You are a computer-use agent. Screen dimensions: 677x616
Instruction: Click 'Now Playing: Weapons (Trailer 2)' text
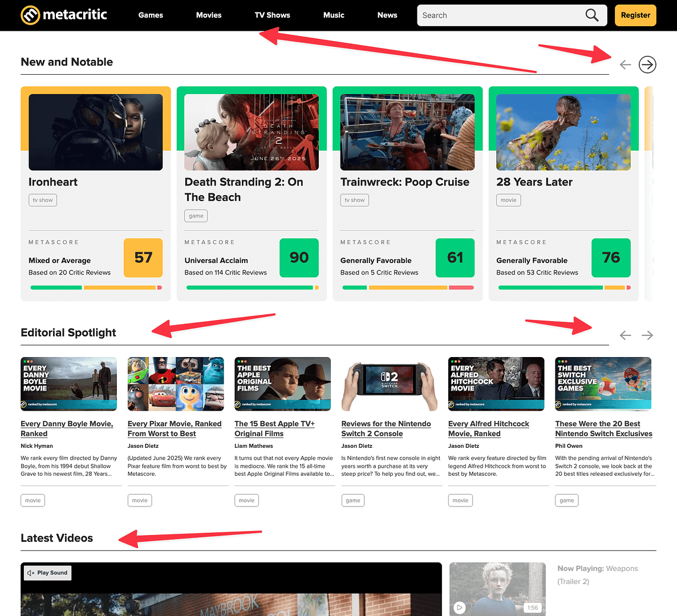pyautogui.click(x=598, y=575)
